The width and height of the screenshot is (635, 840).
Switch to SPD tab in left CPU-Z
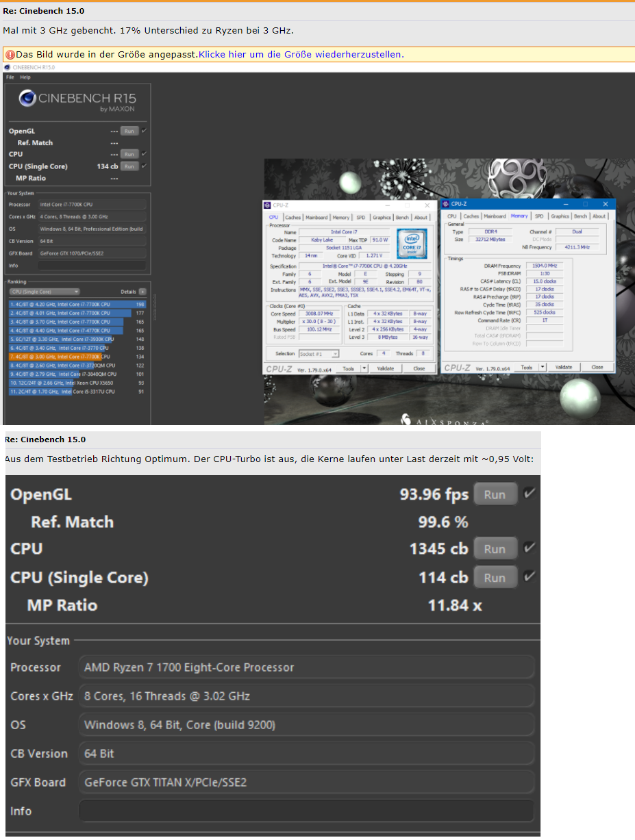pyautogui.click(x=360, y=218)
